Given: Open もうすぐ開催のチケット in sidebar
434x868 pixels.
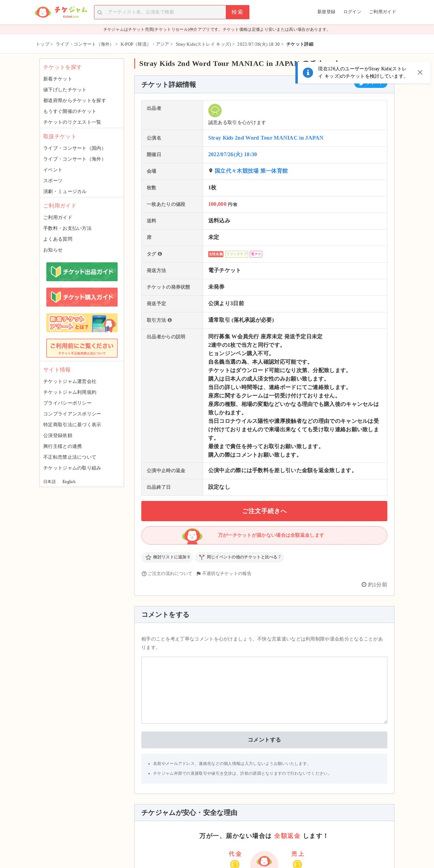Looking at the screenshot, I should (69, 112).
